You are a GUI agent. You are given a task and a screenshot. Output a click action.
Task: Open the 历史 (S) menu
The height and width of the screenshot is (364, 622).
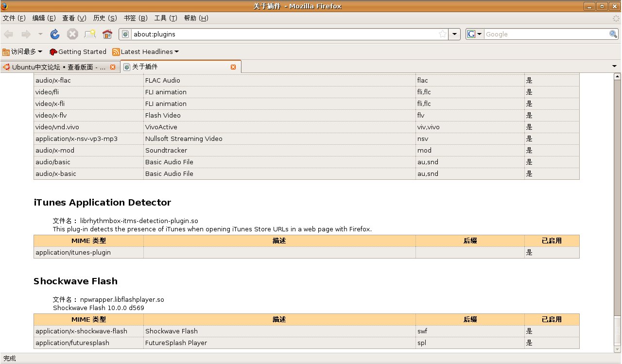105,18
